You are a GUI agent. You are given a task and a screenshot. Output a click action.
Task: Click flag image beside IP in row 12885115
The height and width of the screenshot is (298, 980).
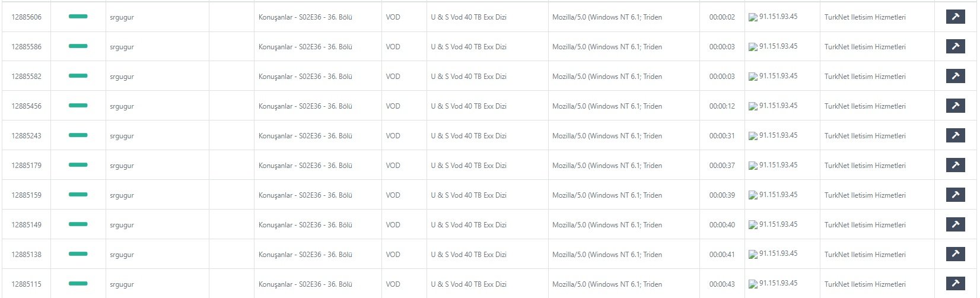click(753, 284)
